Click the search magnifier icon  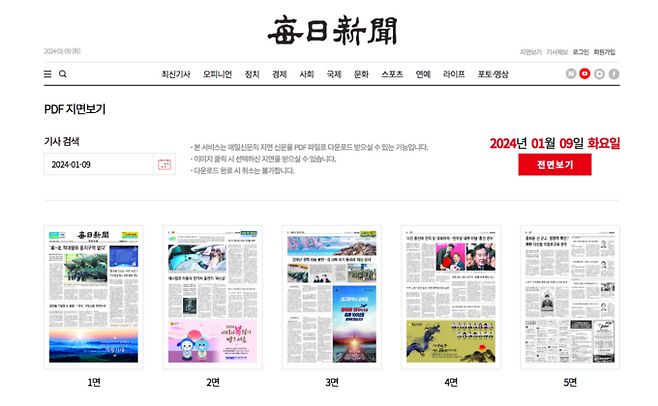click(x=63, y=74)
